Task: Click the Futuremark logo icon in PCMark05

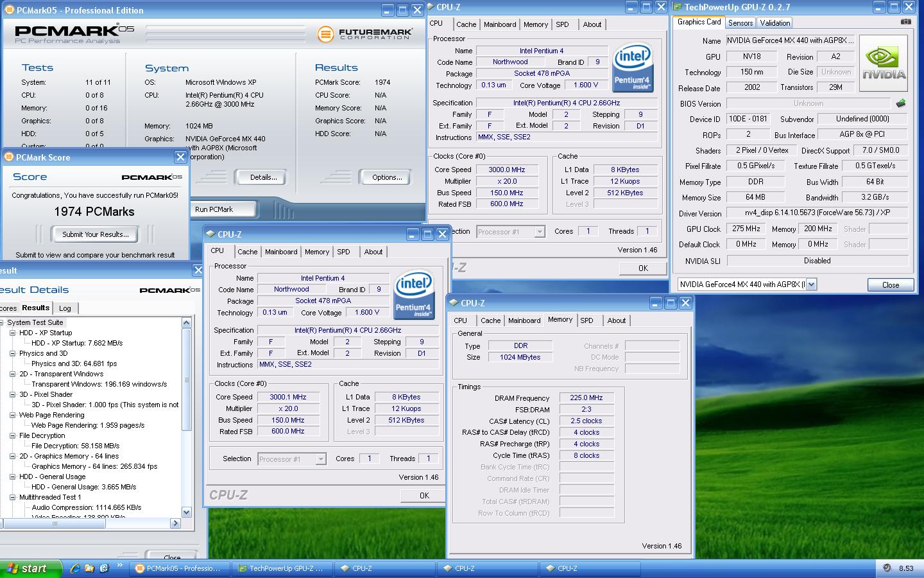Action: [x=326, y=34]
